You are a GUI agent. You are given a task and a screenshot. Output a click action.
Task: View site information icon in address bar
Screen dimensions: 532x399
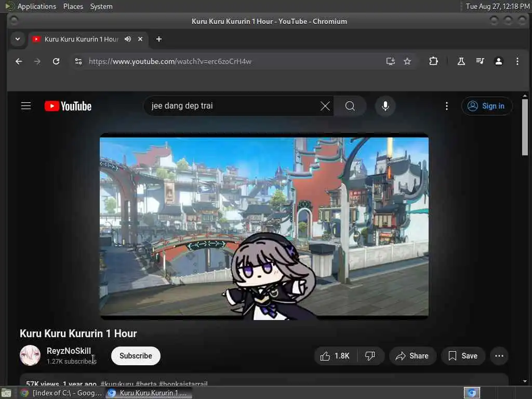click(78, 61)
